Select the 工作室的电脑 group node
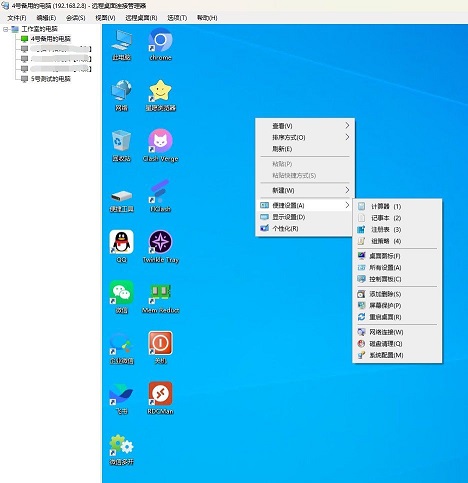 click(39, 29)
